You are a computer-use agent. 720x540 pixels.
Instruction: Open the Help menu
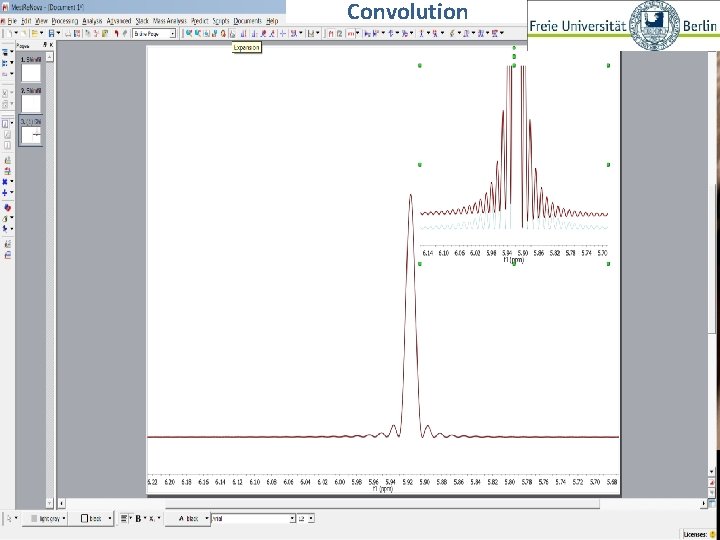click(272, 21)
